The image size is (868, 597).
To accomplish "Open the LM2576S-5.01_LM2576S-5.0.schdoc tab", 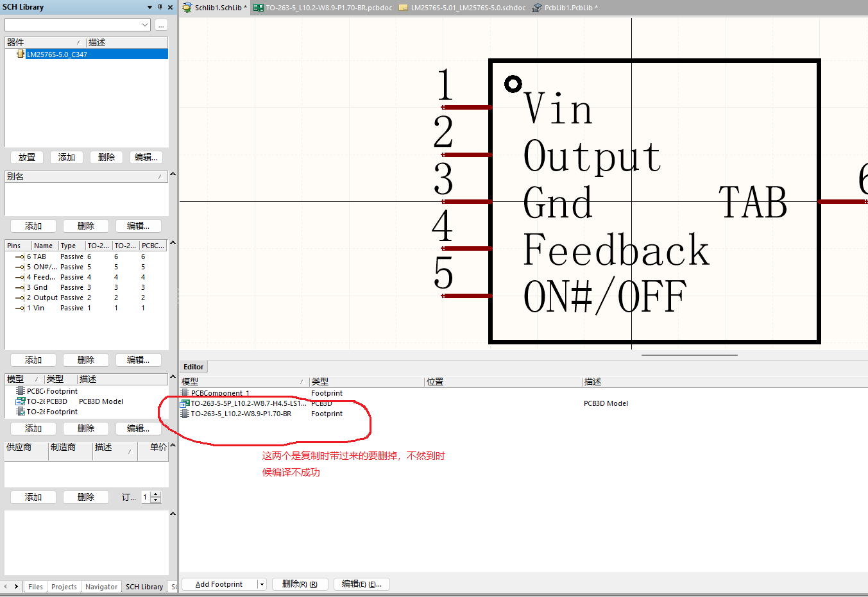I will click(462, 8).
